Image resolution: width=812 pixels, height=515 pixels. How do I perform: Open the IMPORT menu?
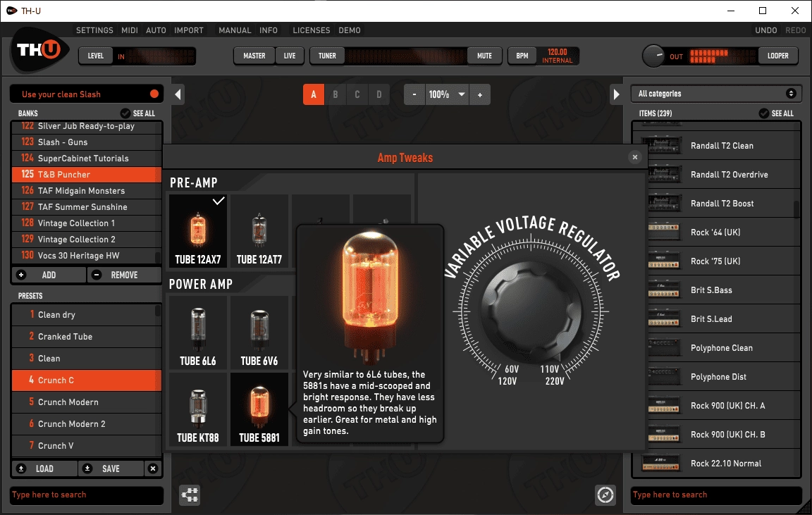(x=188, y=30)
